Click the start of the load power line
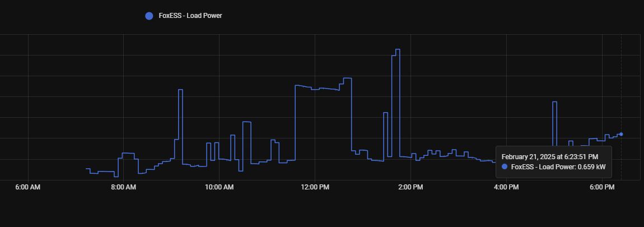This screenshot has height=227, width=644. point(86,169)
